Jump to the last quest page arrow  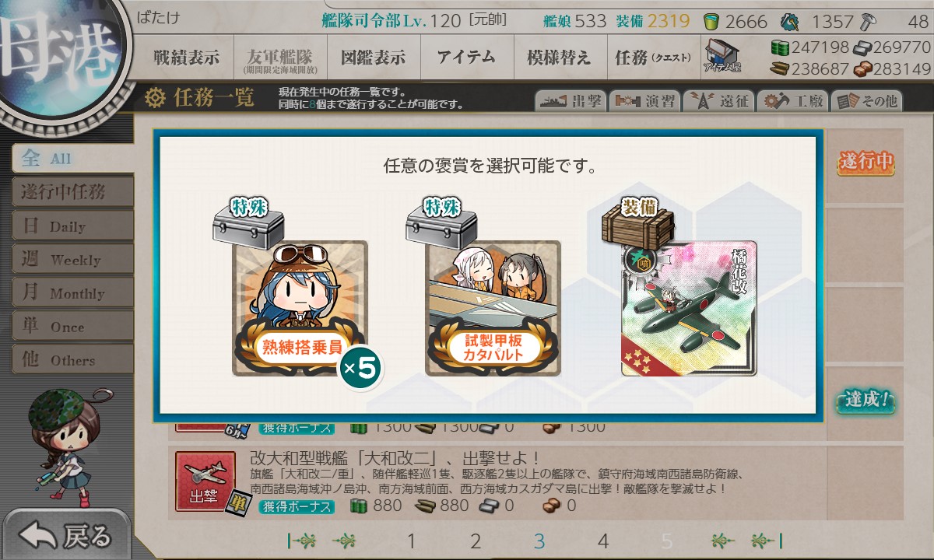click(767, 541)
